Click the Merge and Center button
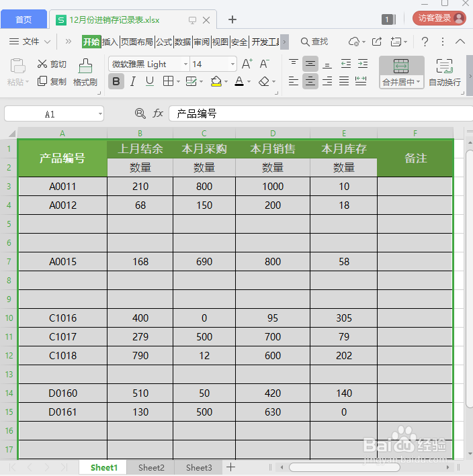This screenshot has height=476, width=473. coord(401,73)
